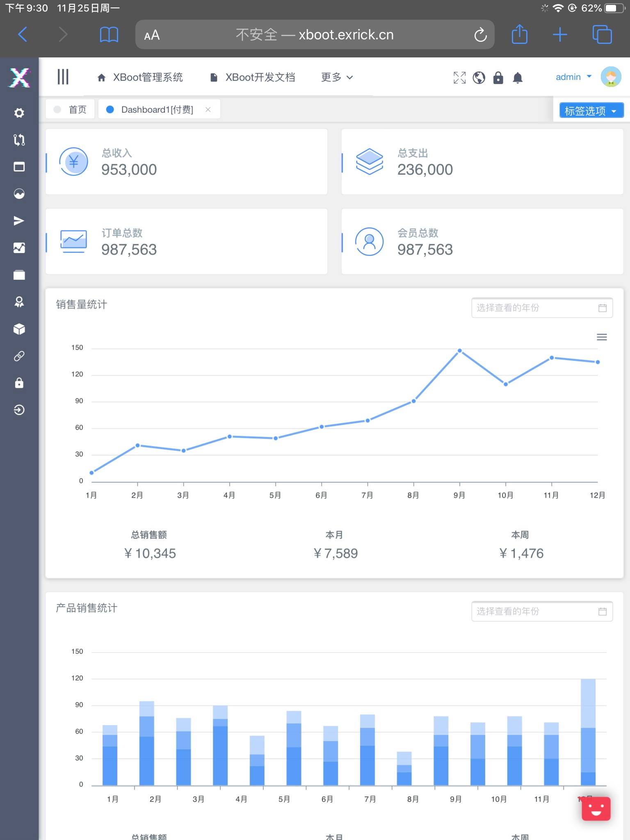Open a new tab with plus icon

pos(560,34)
